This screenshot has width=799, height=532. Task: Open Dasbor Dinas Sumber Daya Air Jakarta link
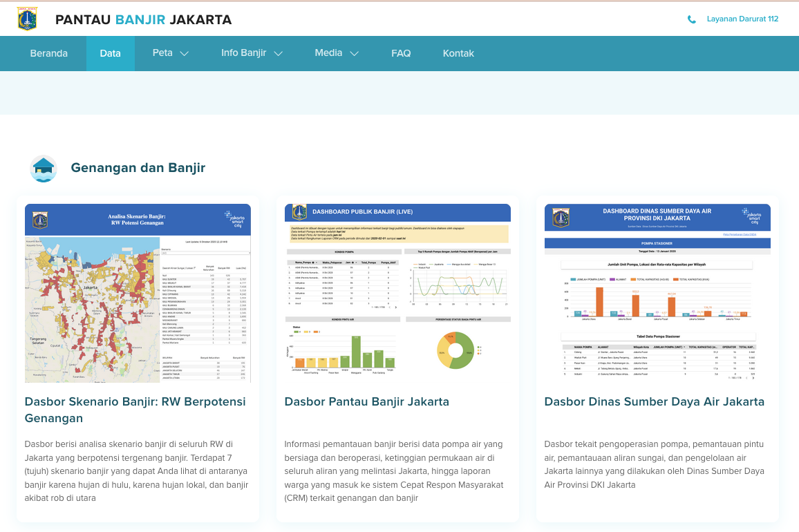655,401
